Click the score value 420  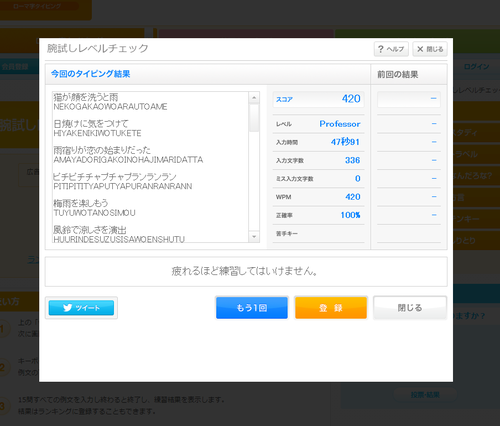tap(351, 99)
